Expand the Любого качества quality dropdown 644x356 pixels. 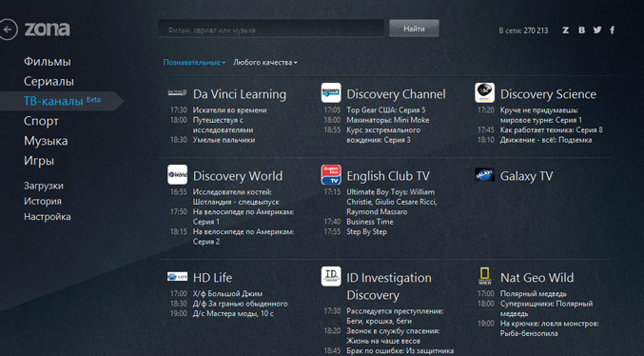pyautogui.click(x=265, y=63)
